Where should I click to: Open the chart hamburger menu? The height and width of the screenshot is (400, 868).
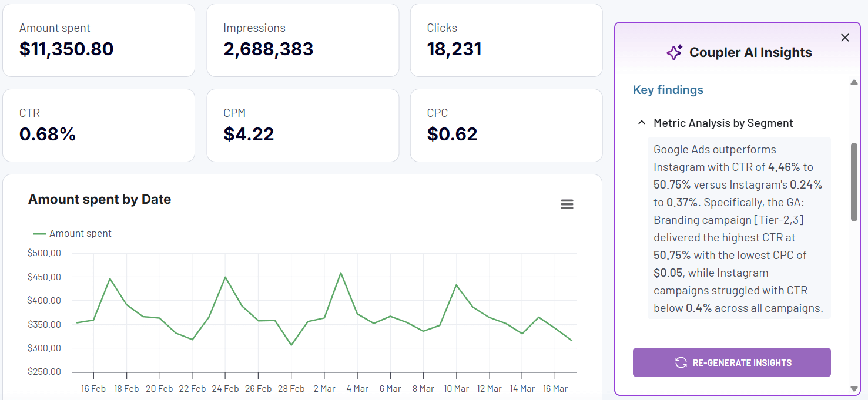(567, 204)
